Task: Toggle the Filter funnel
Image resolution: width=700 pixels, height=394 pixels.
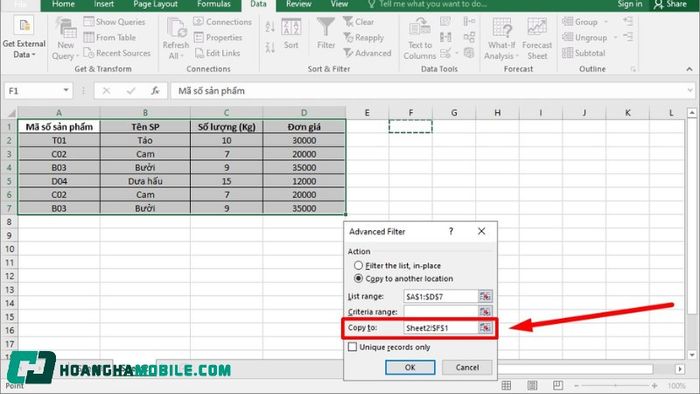Action: tap(326, 34)
